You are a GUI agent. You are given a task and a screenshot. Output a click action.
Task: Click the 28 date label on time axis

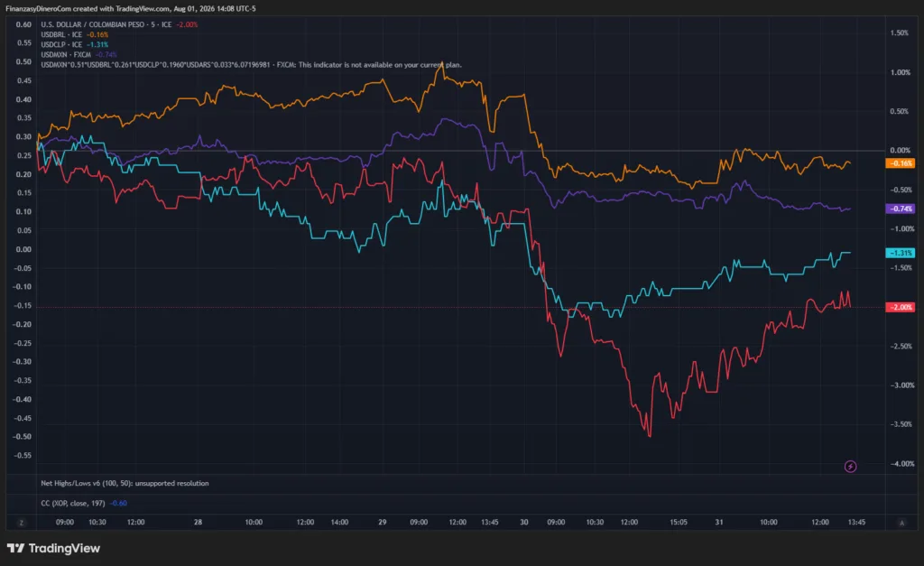198,523
